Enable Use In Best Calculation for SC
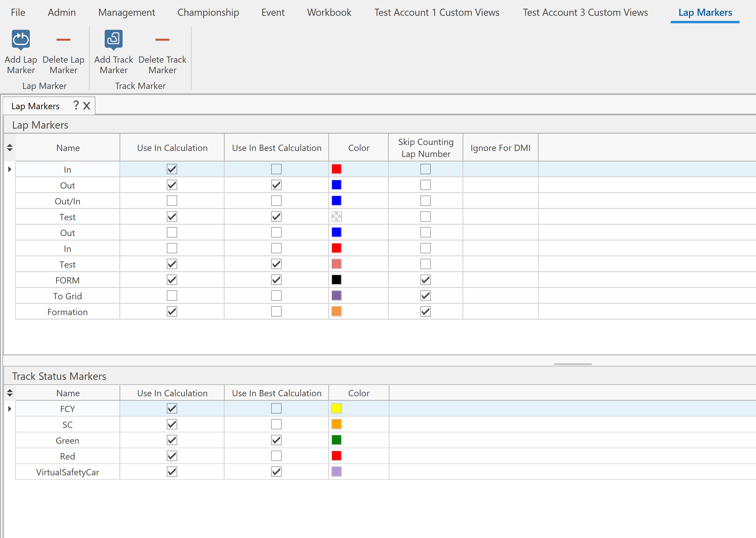Screen dimensions: 756x538 tap(276, 424)
